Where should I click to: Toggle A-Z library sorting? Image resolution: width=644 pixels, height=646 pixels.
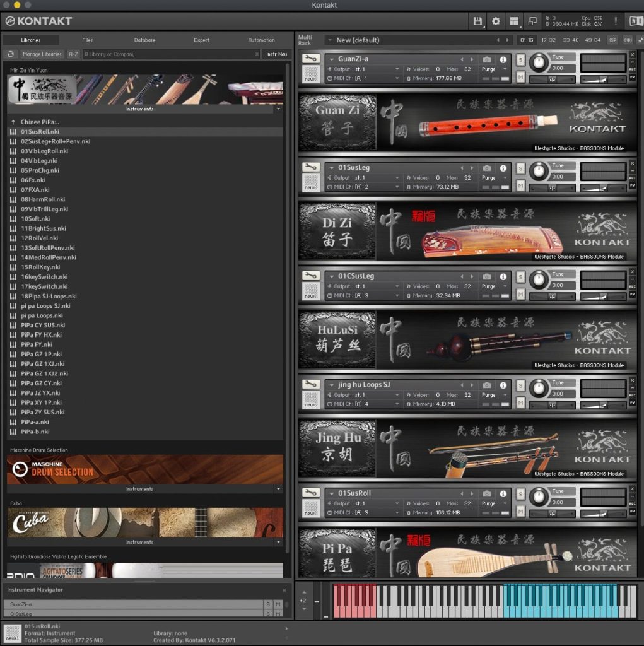[73, 54]
